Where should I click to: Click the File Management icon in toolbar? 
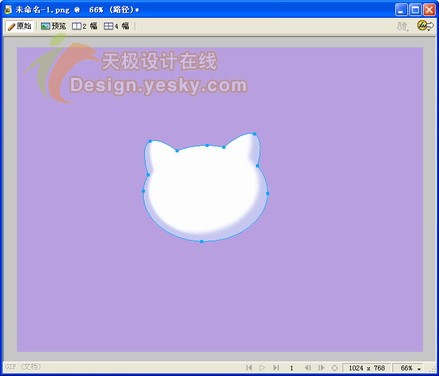pos(403,26)
